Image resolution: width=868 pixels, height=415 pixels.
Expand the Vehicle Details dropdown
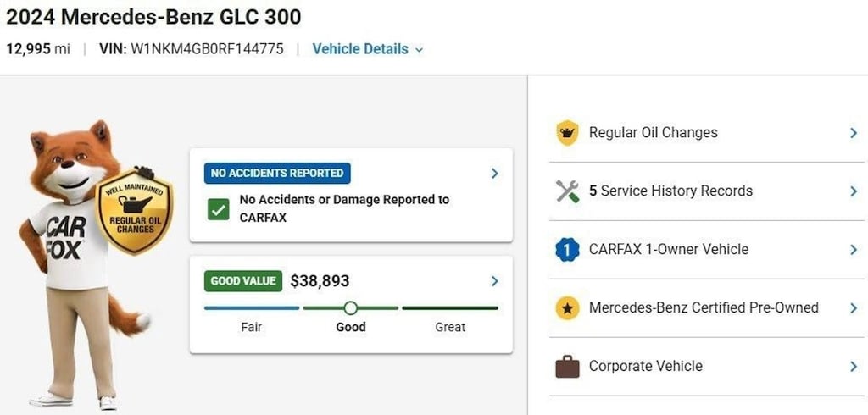(368, 48)
